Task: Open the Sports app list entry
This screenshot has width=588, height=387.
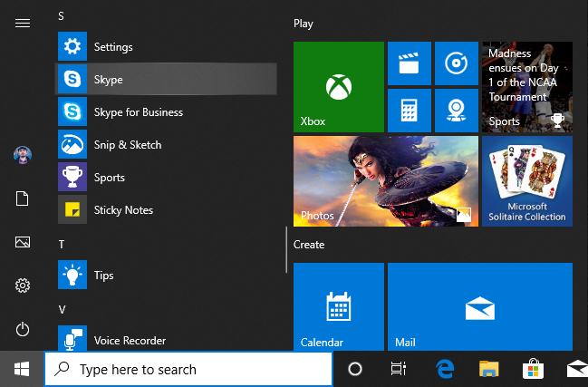Action: click(x=167, y=177)
